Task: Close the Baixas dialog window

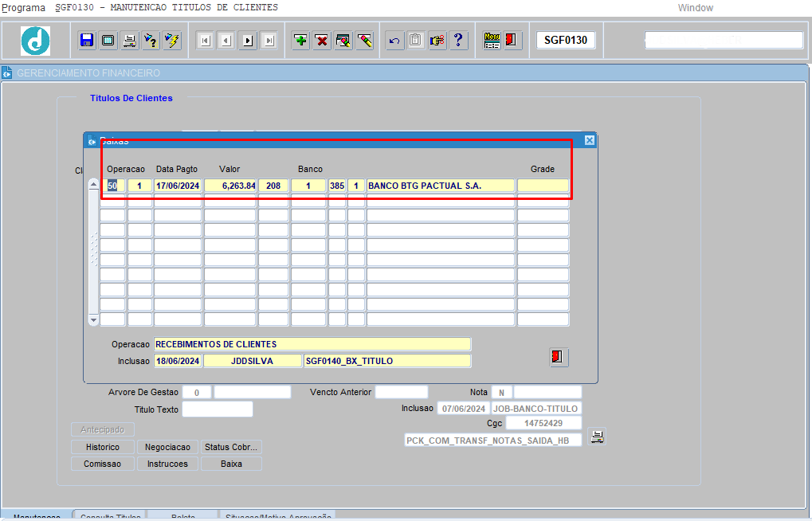Action: click(x=590, y=140)
